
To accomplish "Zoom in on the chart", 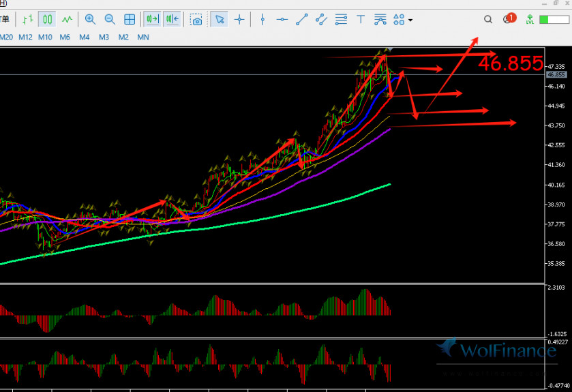I will (x=90, y=20).
